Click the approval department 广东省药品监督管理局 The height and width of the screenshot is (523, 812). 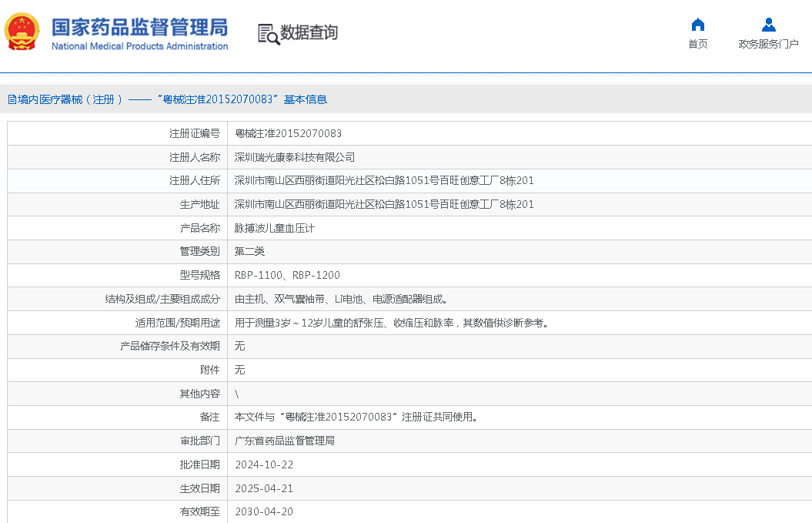285,441
